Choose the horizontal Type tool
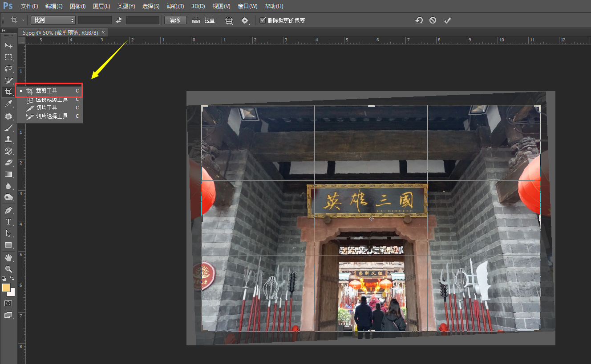 click(8, 222)
